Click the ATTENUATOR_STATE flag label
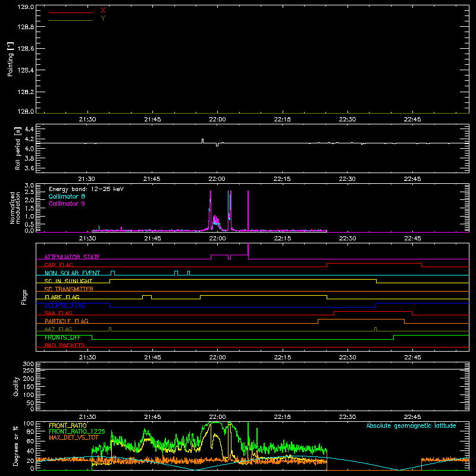 pos(72,257)
